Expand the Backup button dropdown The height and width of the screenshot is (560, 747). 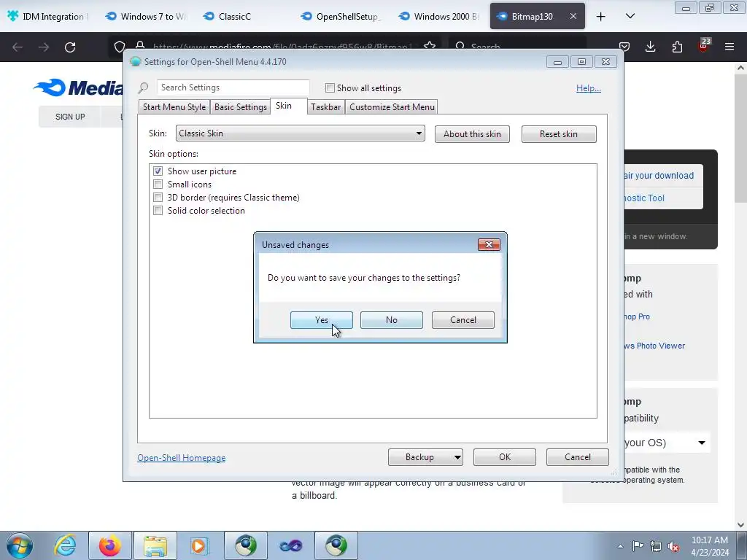point(457,457)
